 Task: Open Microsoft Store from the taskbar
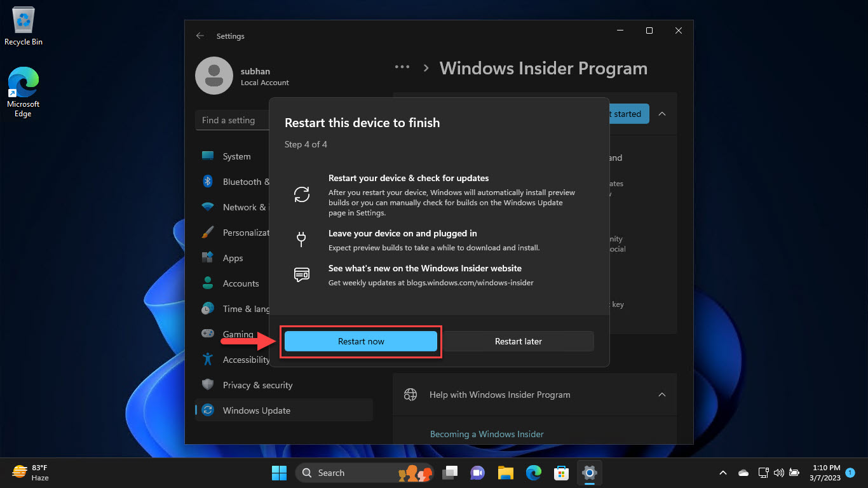tap(561, 473)
